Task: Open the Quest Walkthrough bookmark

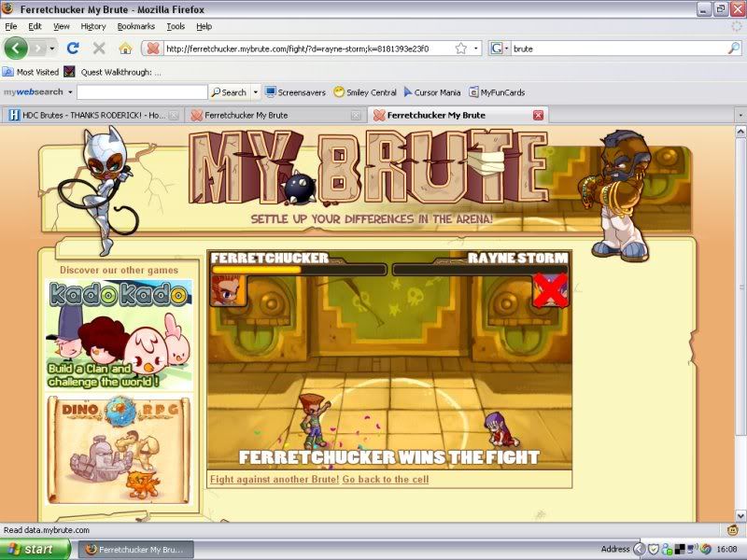Action: (113, 72)
